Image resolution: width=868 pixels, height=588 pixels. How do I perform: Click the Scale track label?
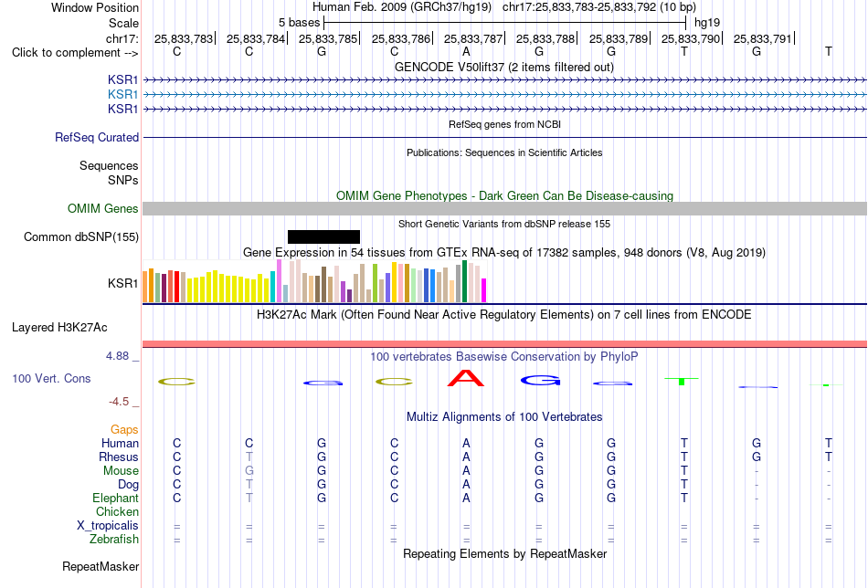coord(124,23)
